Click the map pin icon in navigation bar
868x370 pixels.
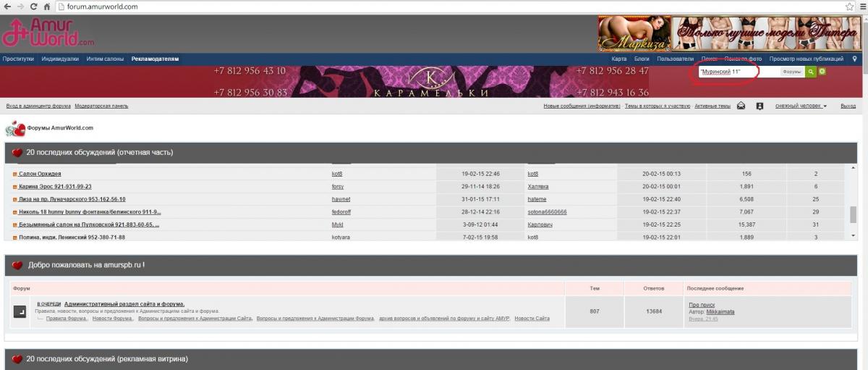tap(854, 59)
